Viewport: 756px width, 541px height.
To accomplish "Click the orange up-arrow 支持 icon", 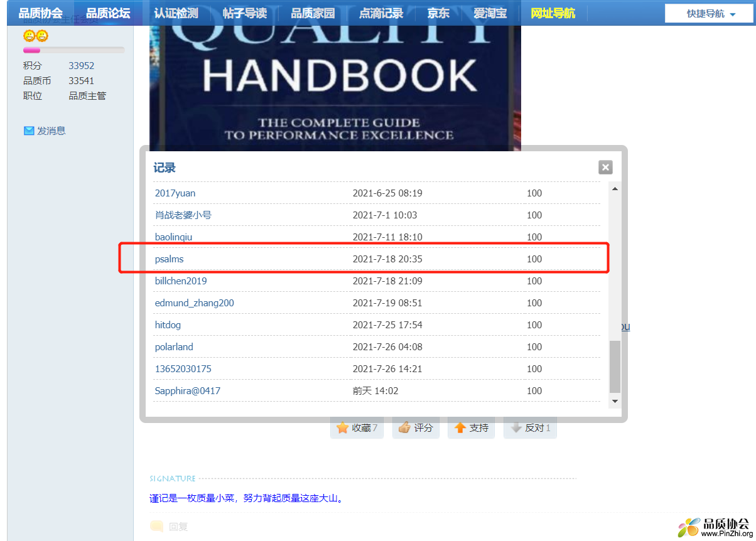I will 460,427.
